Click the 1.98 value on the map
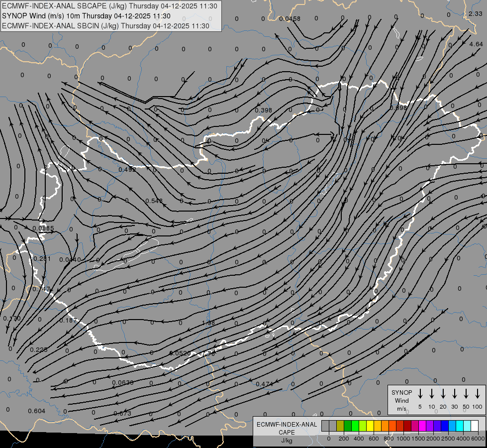 click(x=208, y=323)
